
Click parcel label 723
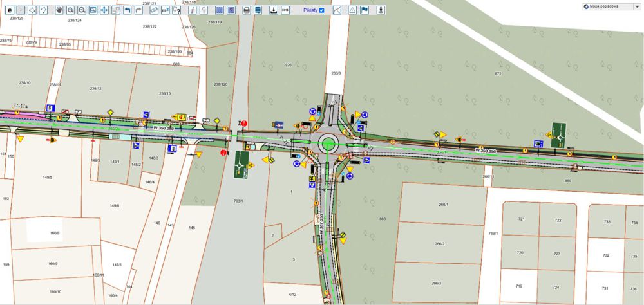tap(557, 254)
